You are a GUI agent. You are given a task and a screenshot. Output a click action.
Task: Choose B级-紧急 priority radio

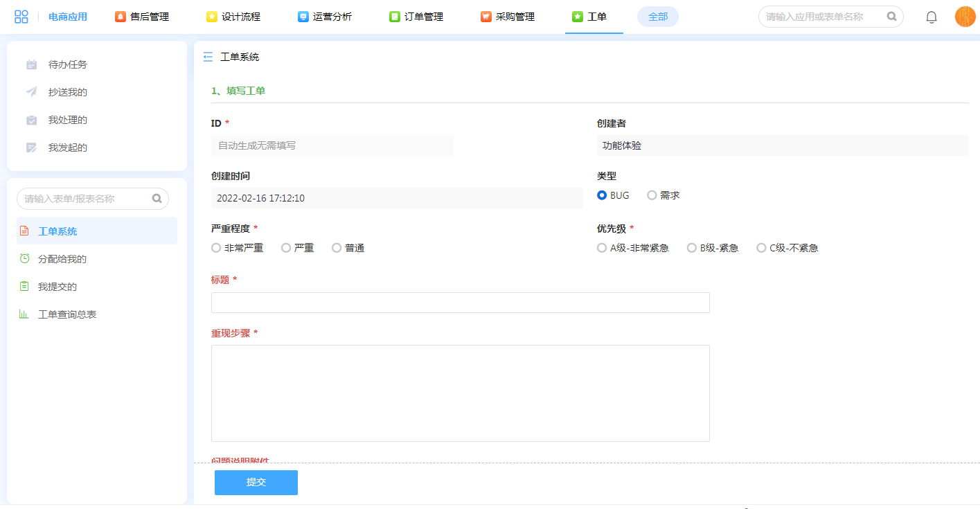point(691,248)
